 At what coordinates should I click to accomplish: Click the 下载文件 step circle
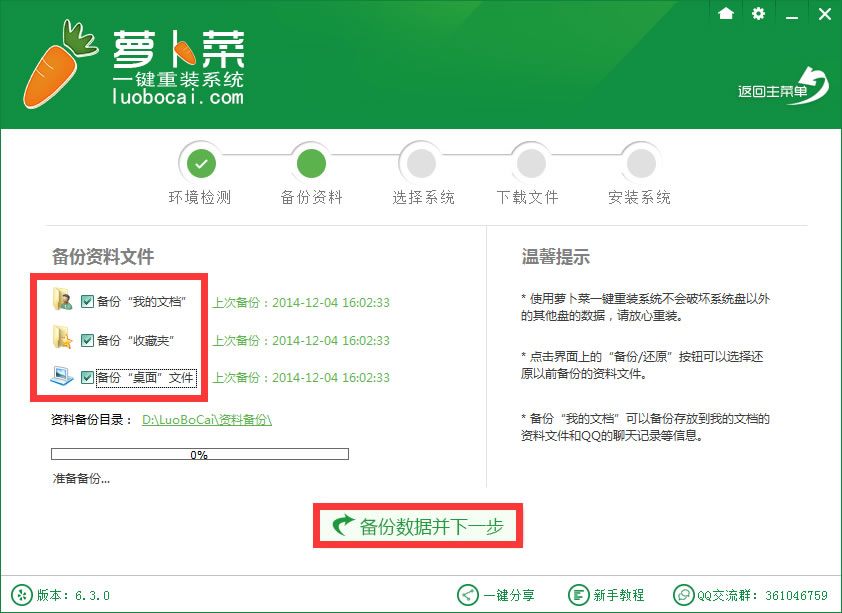coord(530,161)
